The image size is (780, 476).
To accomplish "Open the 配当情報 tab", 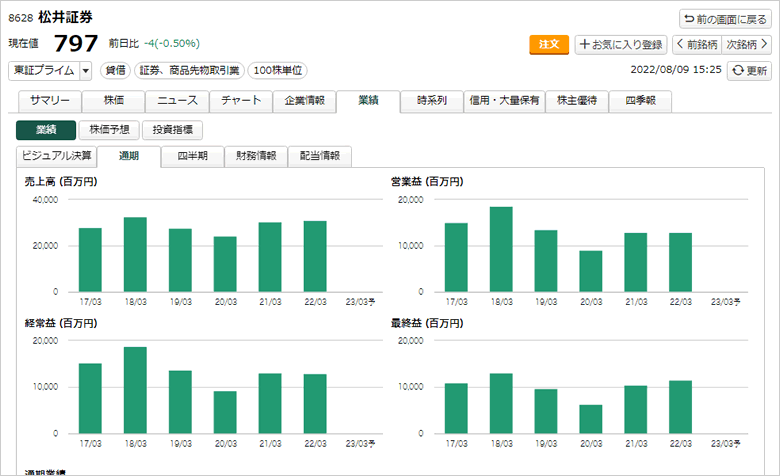I will click(x=320, y=156).
